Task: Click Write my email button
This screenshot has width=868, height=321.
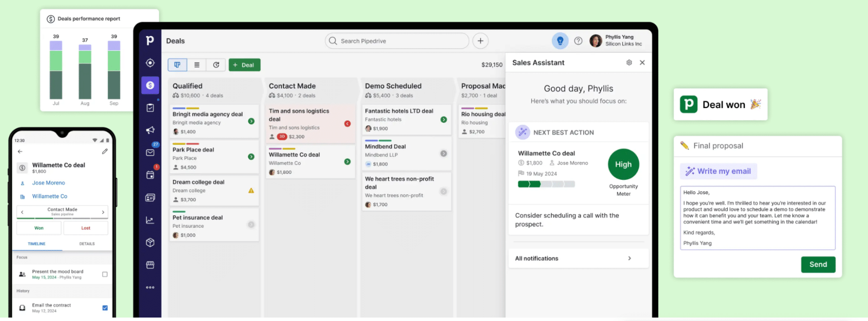Action: [719, 171]
